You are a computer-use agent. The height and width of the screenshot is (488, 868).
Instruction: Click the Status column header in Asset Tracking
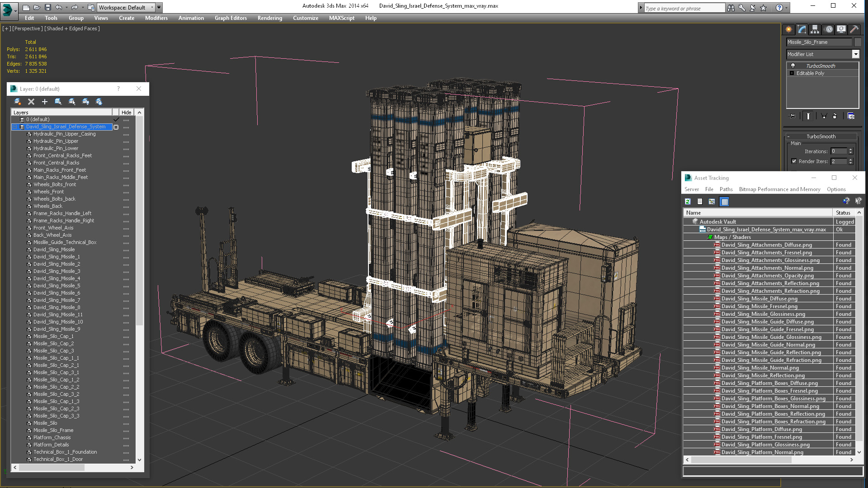click(x=844, y=213)
